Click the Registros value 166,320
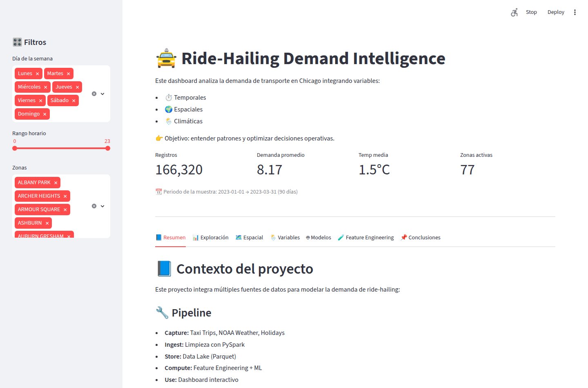The image size is (588, 388). (179, 169)
